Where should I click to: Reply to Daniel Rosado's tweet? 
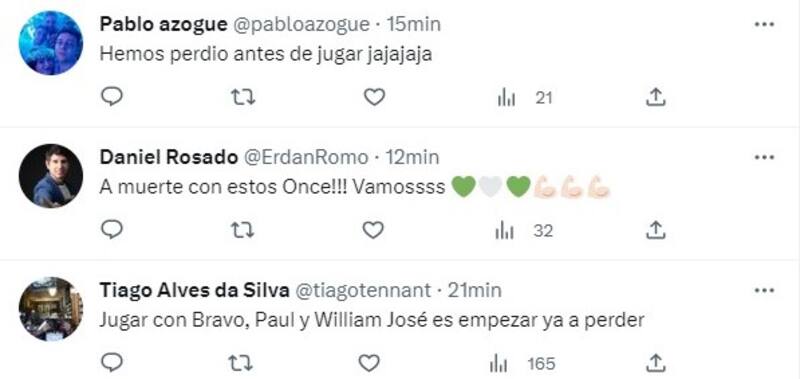[111, 231]
